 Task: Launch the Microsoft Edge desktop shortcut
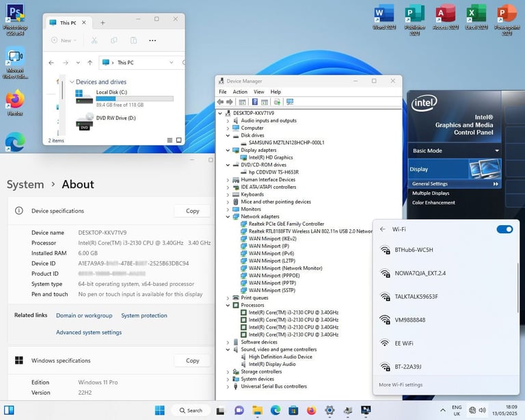[x=15, y=142]
